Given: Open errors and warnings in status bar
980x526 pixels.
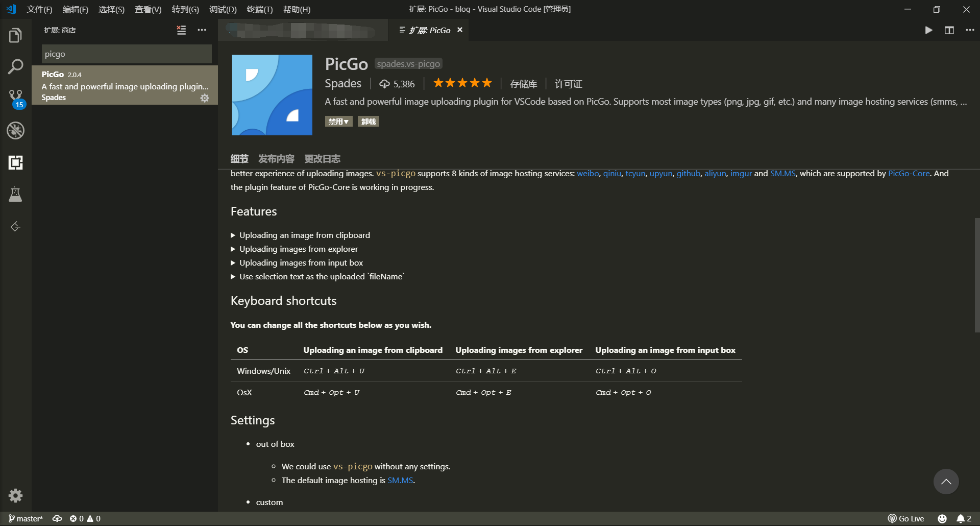Looking at the screenshot, I should tap(85, 518).
